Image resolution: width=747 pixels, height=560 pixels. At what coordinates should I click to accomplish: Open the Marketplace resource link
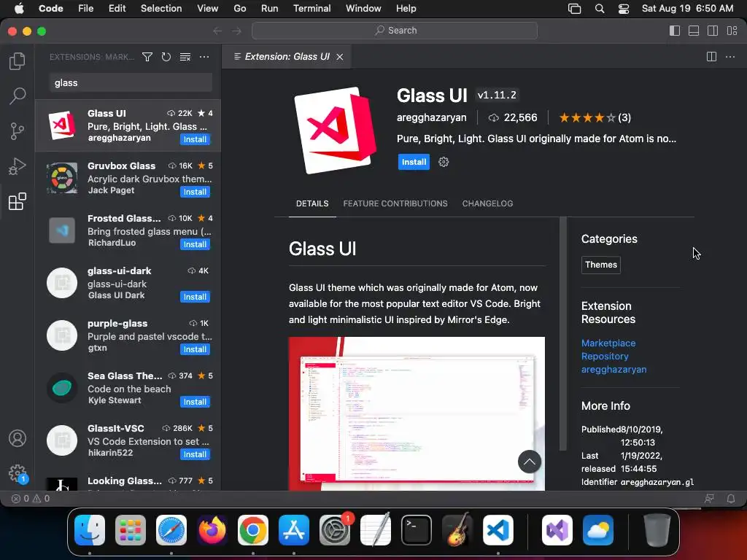pyautogui.click(x=608, y=343)
